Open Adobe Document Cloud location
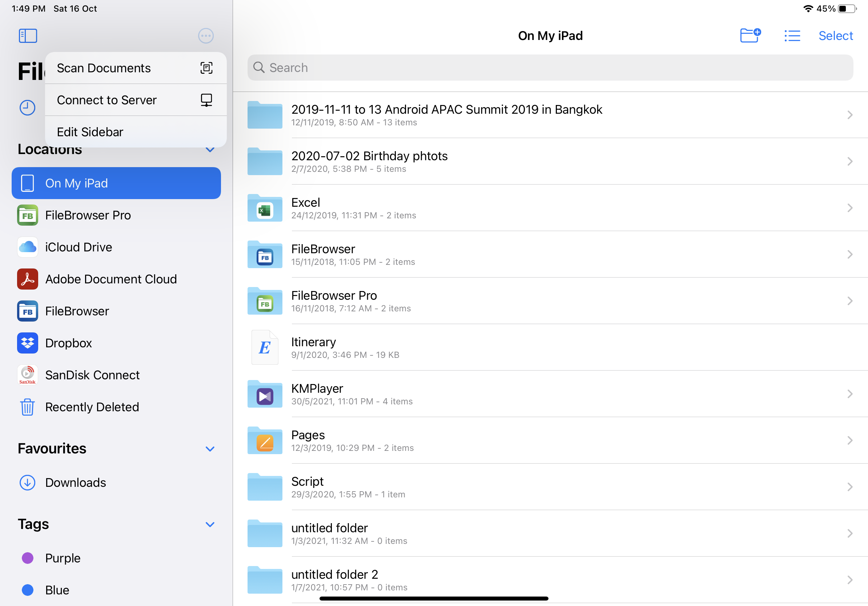868x606 pixels. (x=111, y=279)
